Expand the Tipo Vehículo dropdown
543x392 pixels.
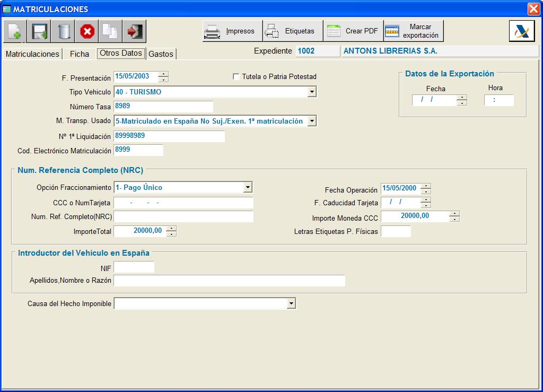tap(312, 92)
